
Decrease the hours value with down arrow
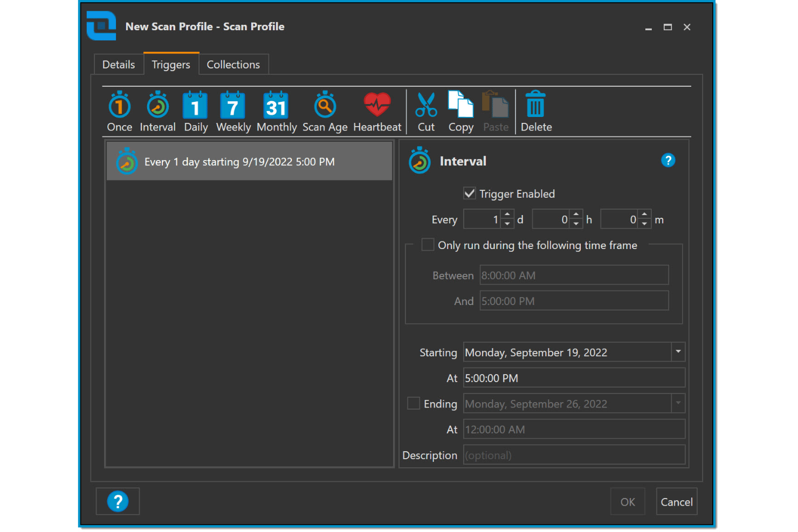point(576,224)
